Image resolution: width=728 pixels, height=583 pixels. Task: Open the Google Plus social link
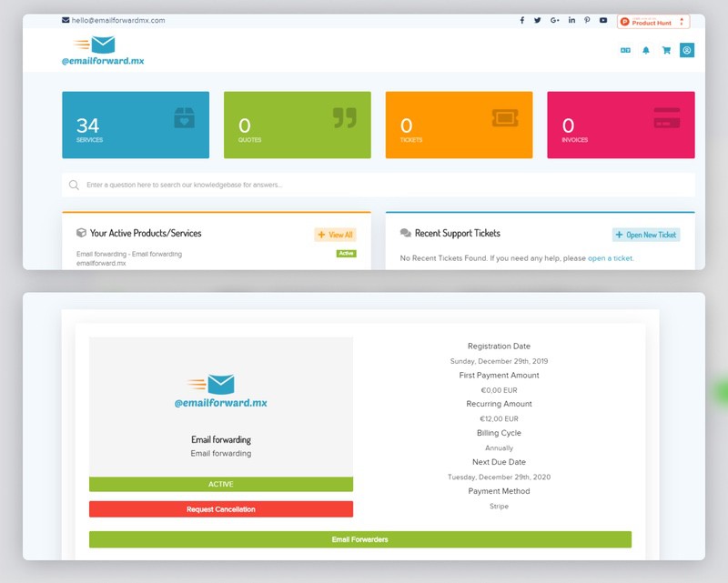coord(554,20)
